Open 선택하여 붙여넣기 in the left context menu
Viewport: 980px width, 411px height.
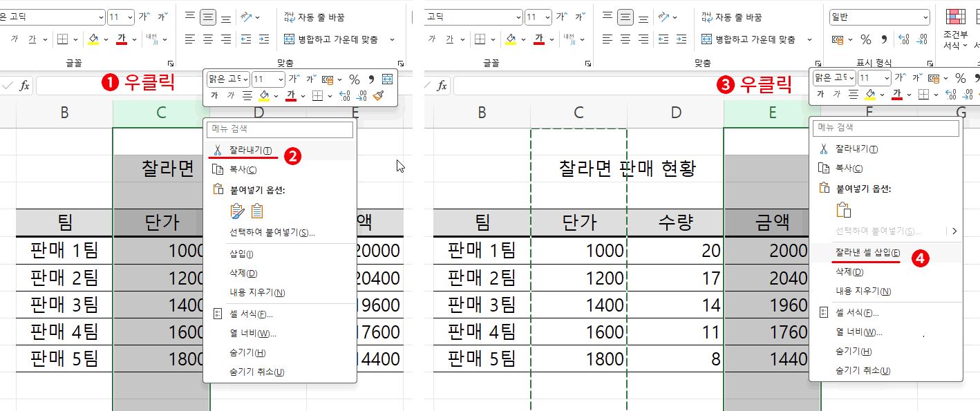[x=280, y=232]
